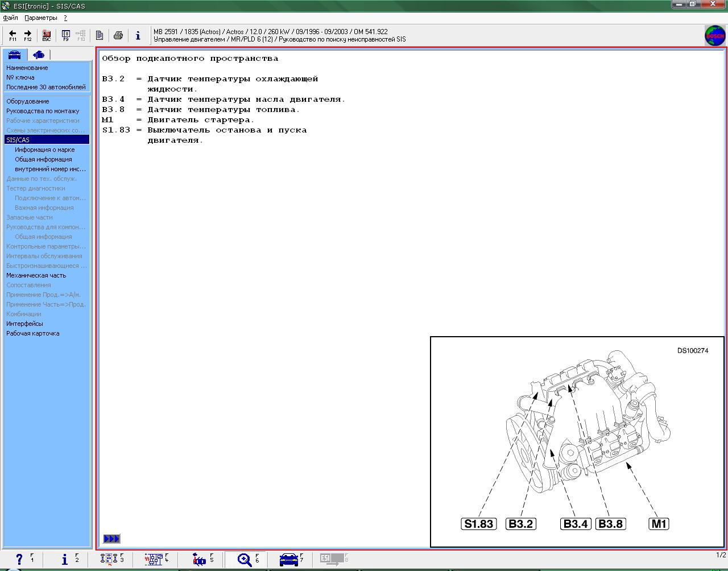The image size is (728, 571).
Task: Switch to the engine/component tab
Action: tap(39, 55)
